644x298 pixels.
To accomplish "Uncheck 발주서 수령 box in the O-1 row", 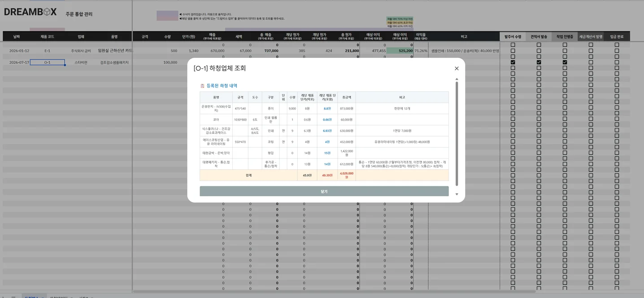I will point(513,62).
